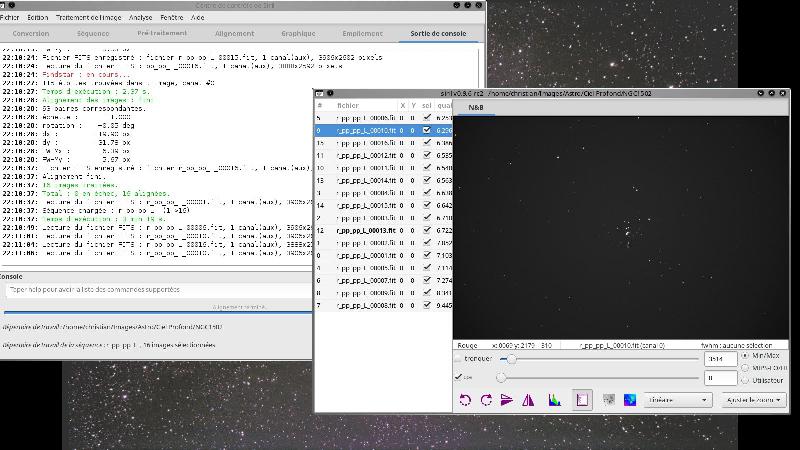
Task: Mirror image along vertical axis
Action: 528,400
